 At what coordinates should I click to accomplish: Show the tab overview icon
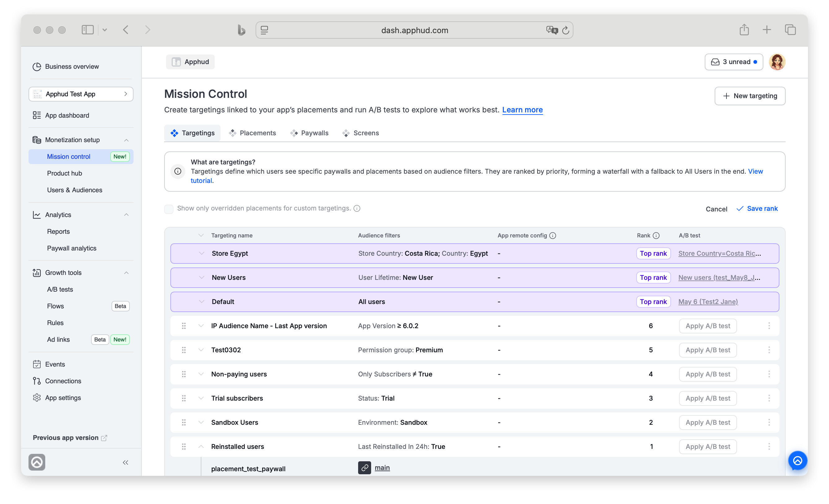click(x=790, y=30)
